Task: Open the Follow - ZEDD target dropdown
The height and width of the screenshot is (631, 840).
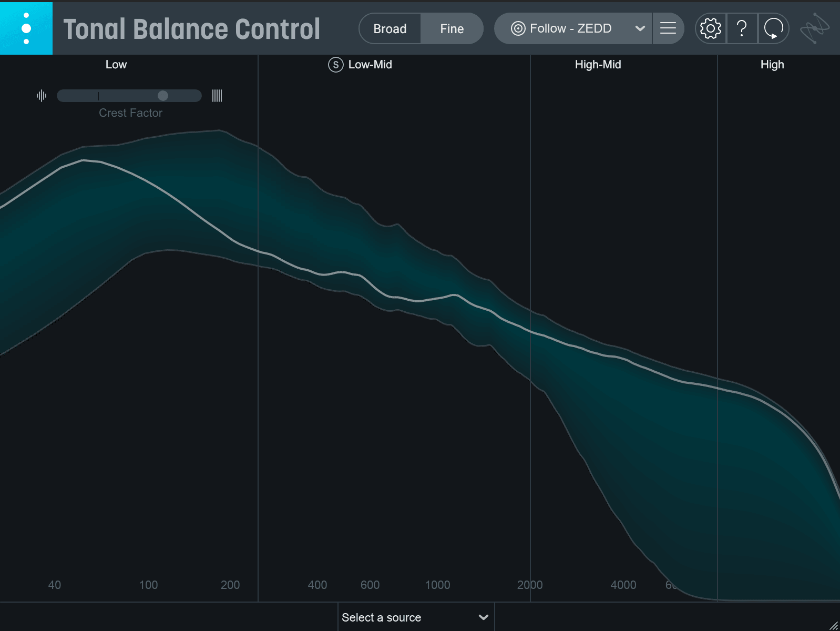Action: point(573,28)
